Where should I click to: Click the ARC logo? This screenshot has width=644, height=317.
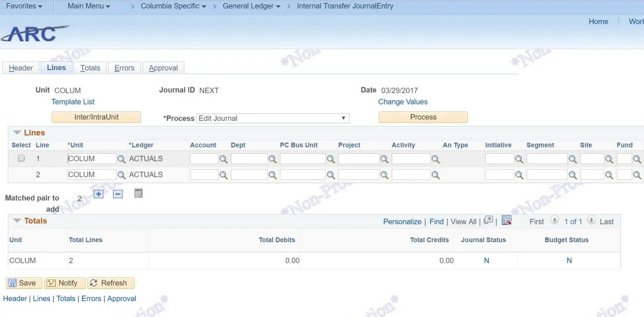pos(34,33)
